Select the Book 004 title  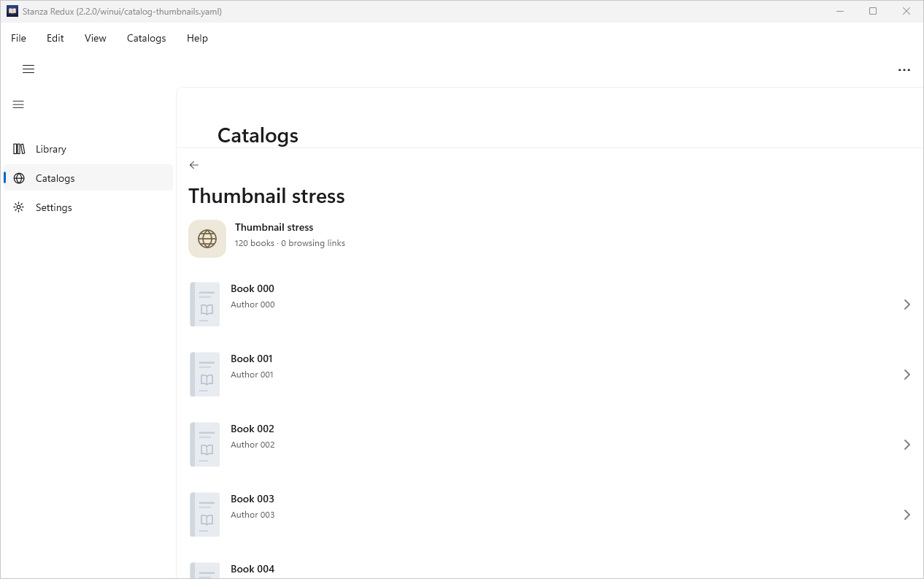[253, 569]
